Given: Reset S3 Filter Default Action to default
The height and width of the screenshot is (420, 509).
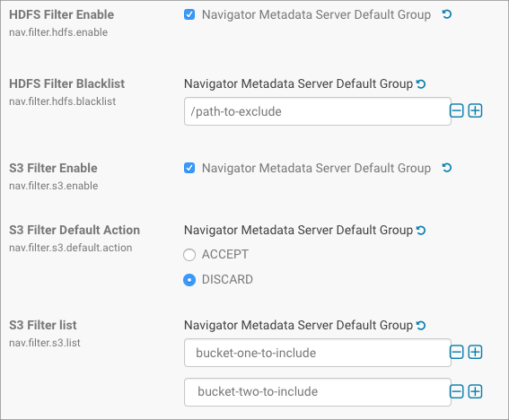Looking at the screenshot, I should [421, 231].
